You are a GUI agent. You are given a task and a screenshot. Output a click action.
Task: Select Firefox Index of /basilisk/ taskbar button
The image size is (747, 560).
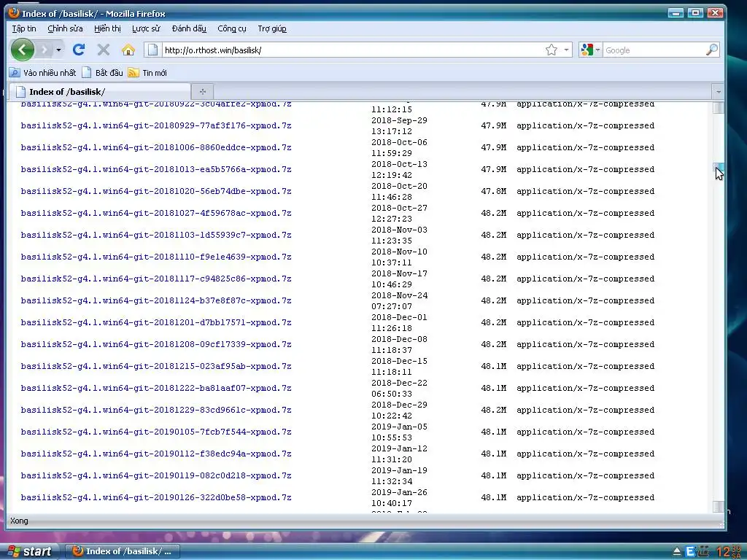122,551
